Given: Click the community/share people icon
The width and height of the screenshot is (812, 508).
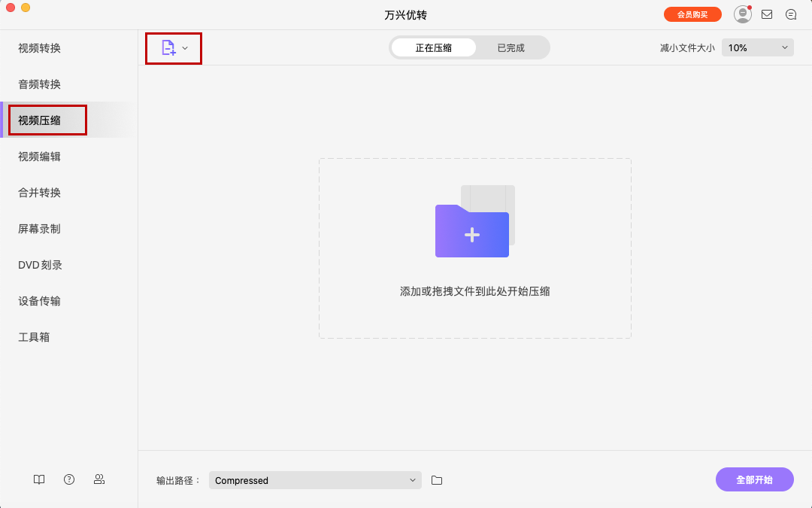Looking at the screenshot, I should [x=98, y=479].
